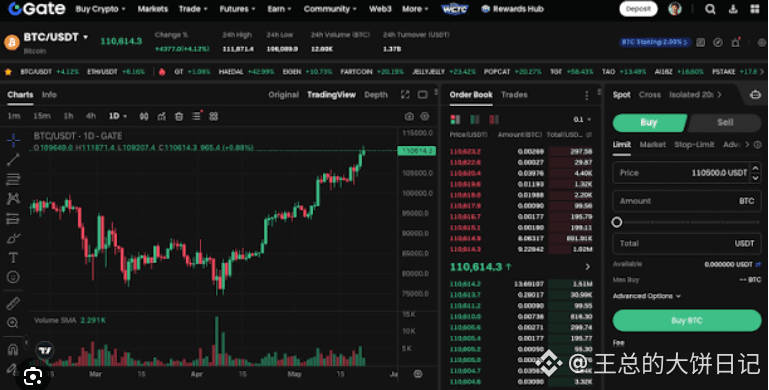769x390 pixels.
Task: Select the chart zoom-in tool
Action: (x=13, y=322)
